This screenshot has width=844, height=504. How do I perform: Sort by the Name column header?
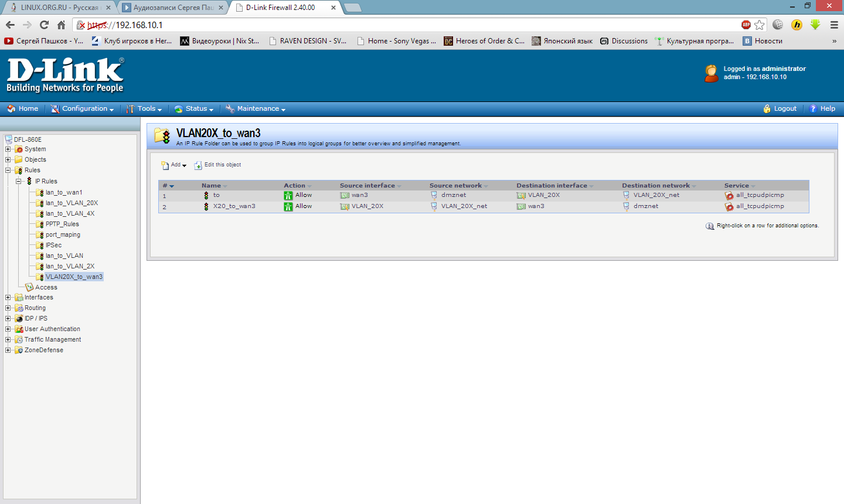pos(211,186)
